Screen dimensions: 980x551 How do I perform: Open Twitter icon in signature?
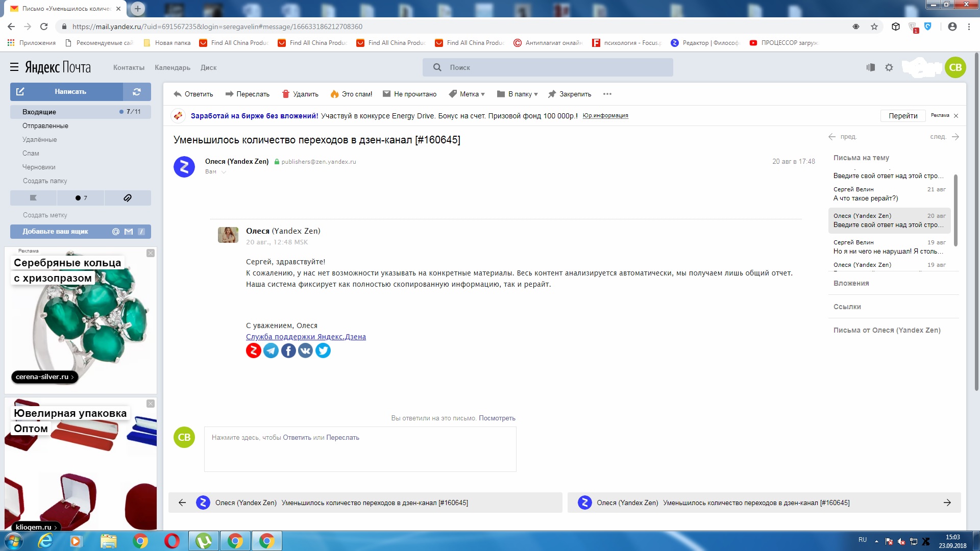point(323,350)
